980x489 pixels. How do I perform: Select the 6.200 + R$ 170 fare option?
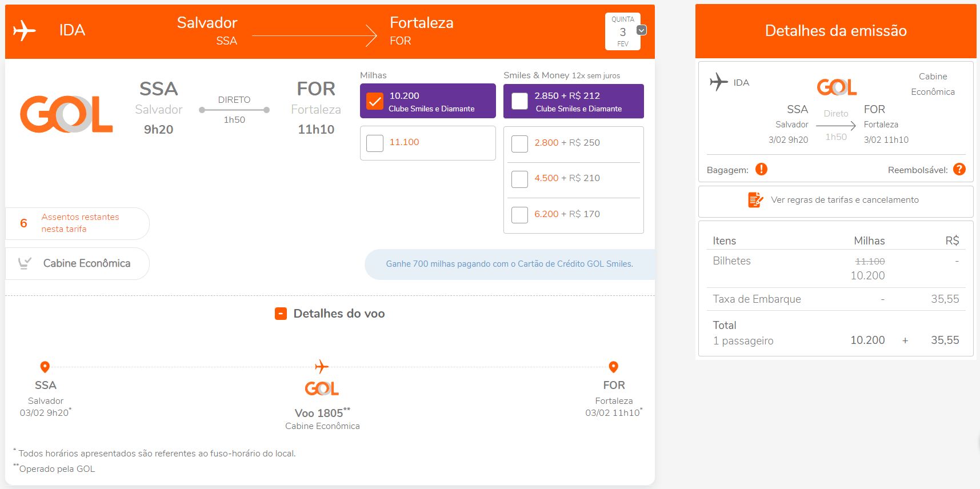(519, 215)
